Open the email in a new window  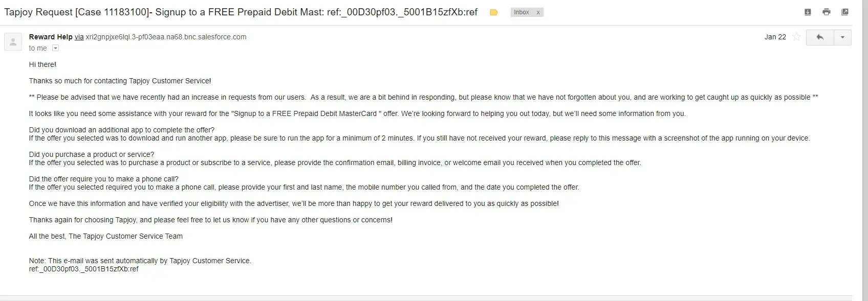[x=845, y=12]
